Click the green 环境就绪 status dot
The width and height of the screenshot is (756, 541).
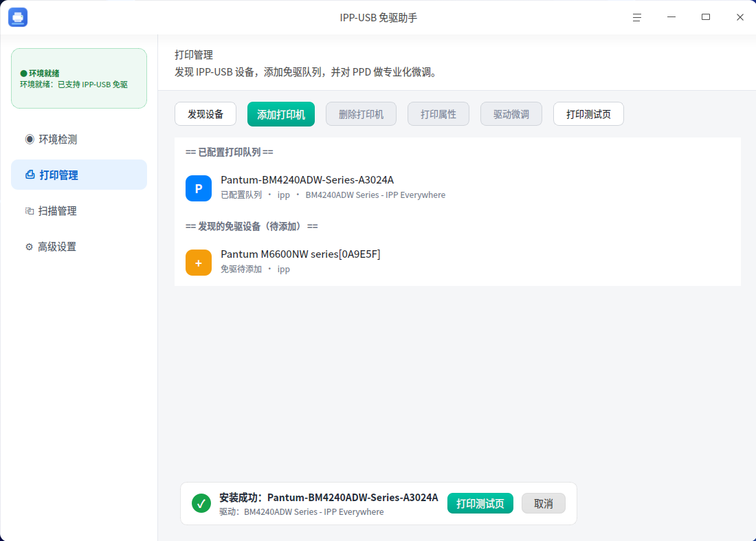[23, 74]
